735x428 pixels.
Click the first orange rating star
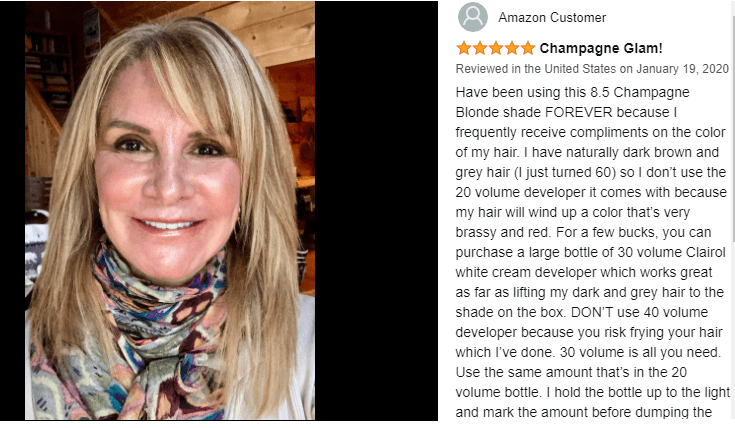464,48
